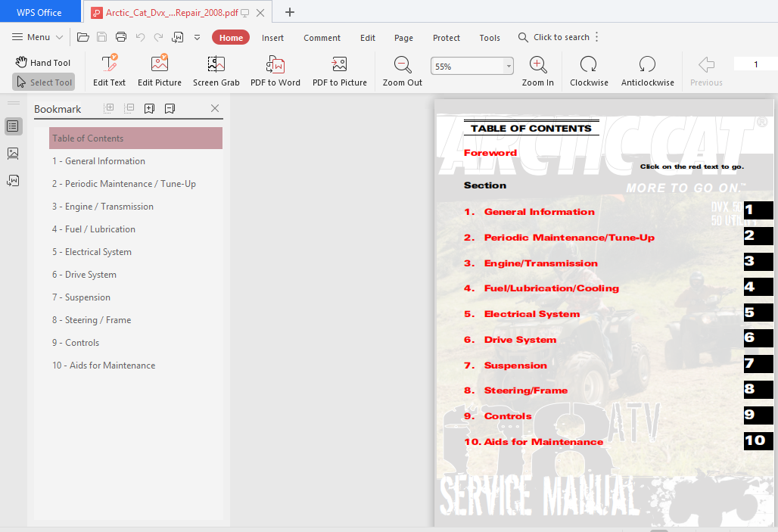Viewport: 778px width, 532px height.
Task: Click the red Fuel/Lubrication/Cooling page link
Action: 551,288
